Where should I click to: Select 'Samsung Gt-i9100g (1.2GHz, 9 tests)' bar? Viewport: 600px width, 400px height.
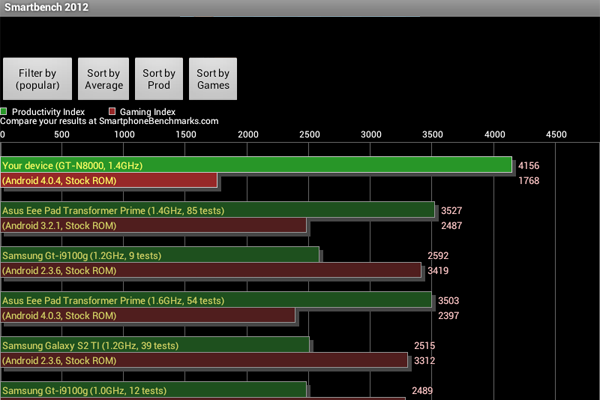(160, 255)
